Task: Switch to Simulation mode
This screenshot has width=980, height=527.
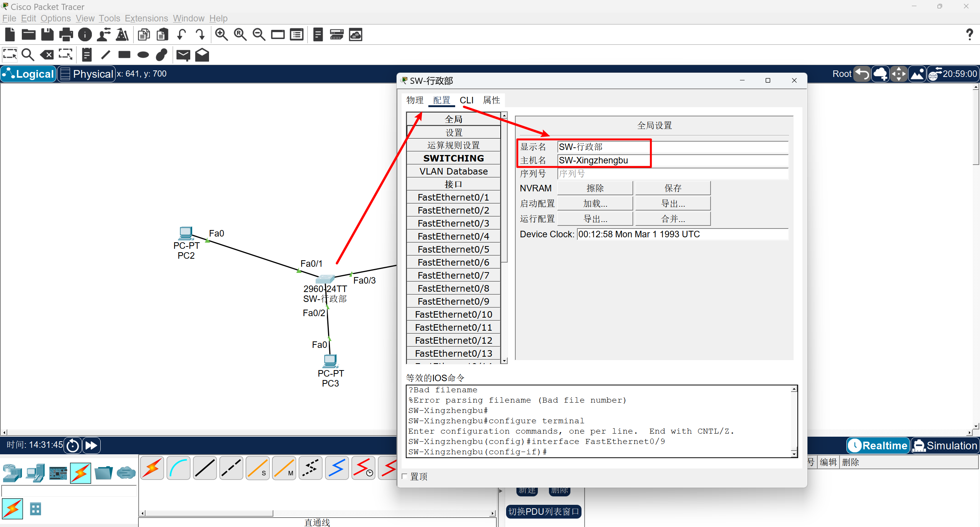Action: click(945, 445)
